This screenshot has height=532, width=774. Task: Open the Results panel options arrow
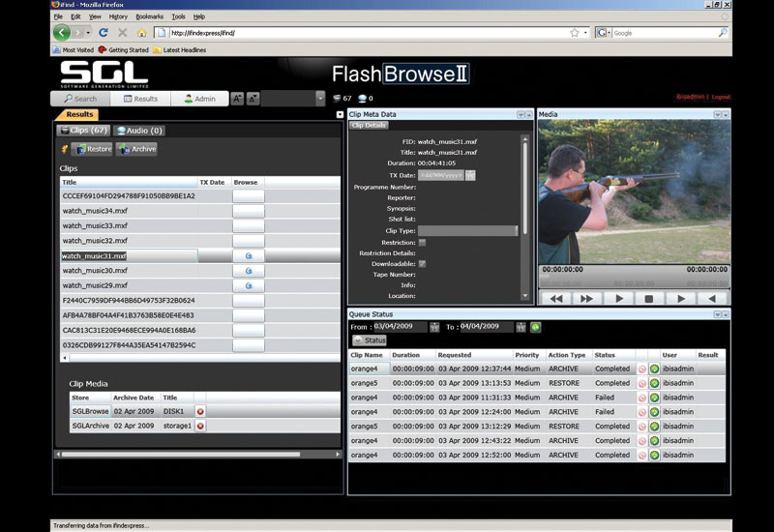pyautogui.click(x=340, y=114)
